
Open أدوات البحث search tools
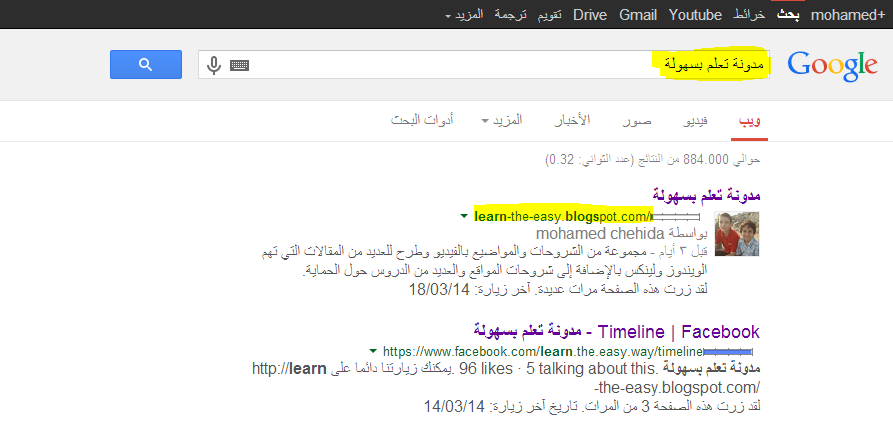[x=422, y=120]
